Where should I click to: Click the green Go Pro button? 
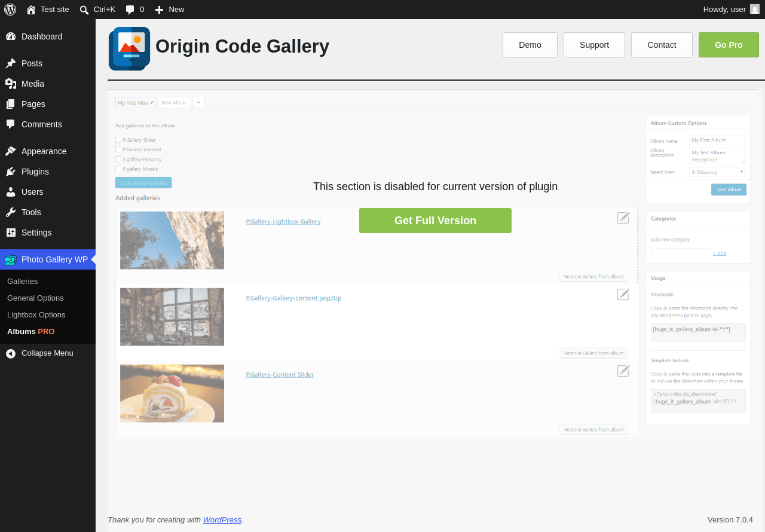[729, 45]
